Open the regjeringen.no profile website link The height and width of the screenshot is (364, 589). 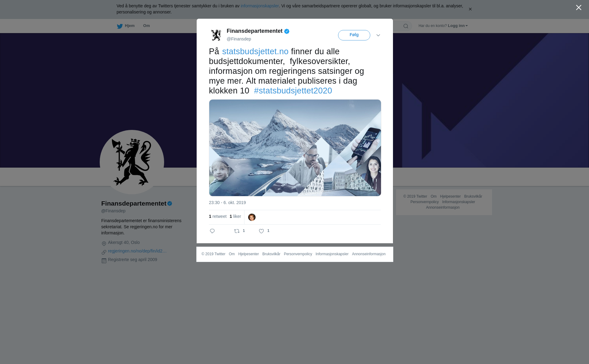click(137, 251)
